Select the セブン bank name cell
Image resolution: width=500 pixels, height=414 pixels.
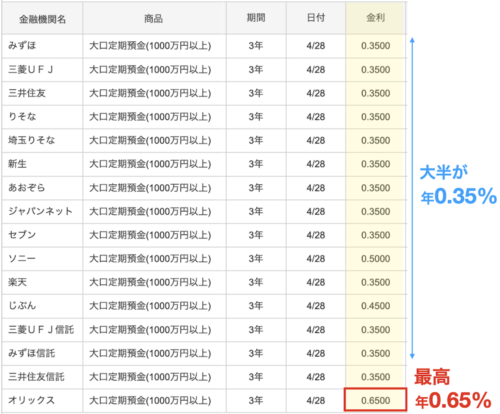[42, 235]
